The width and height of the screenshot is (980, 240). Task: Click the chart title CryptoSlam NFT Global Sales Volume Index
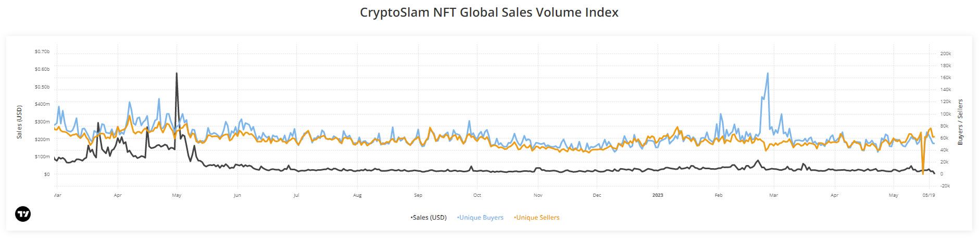pyautogui.click(x=489, y=12)
